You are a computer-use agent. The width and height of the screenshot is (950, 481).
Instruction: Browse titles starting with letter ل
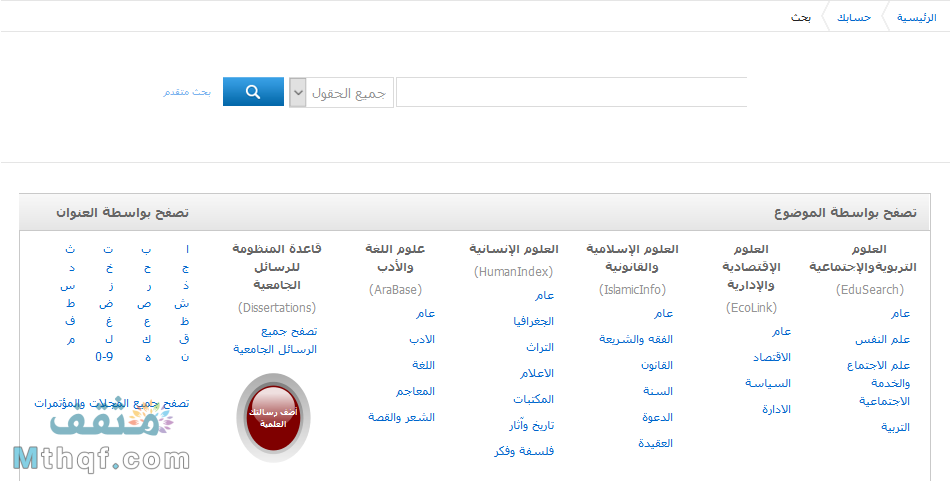point(109,339)
